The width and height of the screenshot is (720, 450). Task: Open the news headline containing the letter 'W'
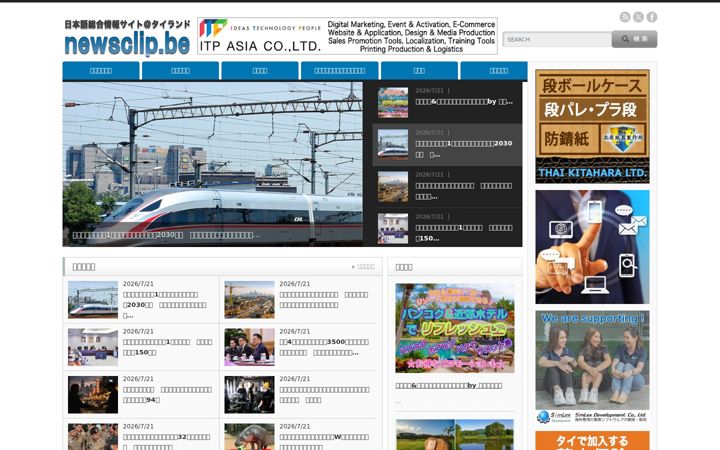[x=324, y=442]
